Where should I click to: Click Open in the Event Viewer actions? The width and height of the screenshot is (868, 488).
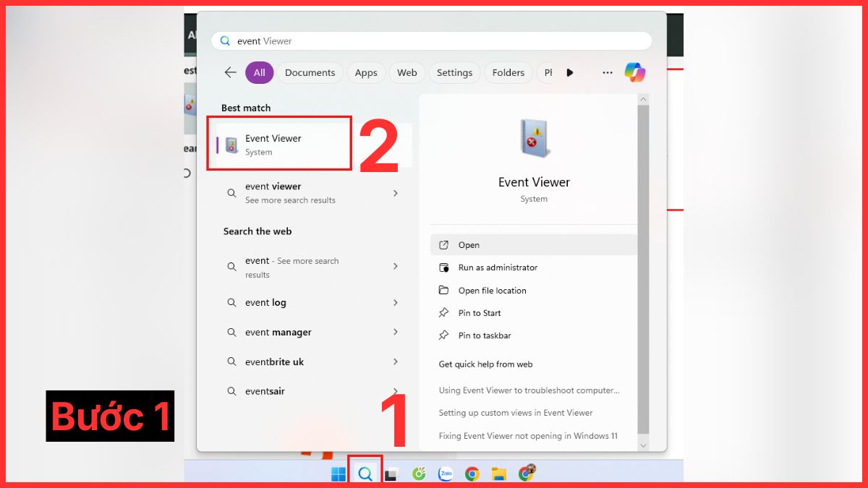[534, 245]
